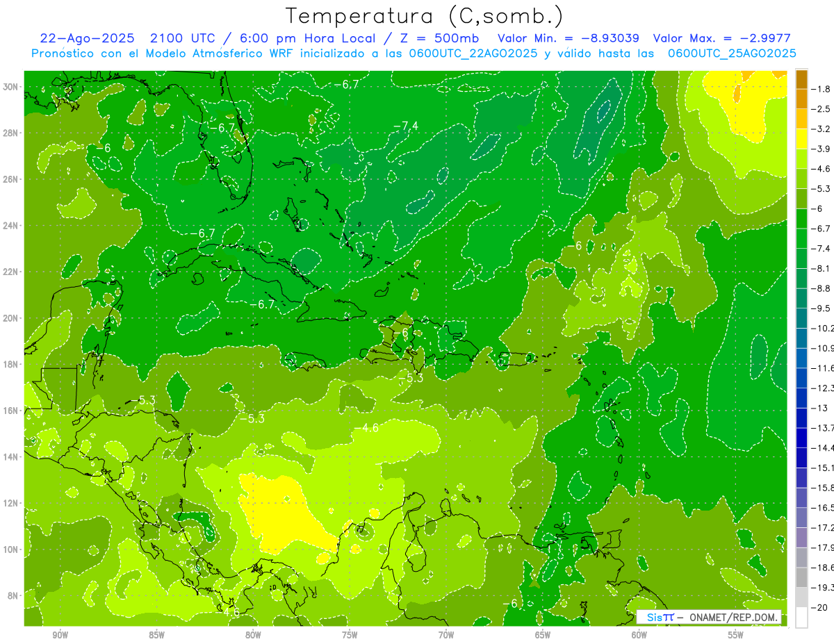Click the "-9.5" legend value
The image size is (834, 644).
coord(822,308)
